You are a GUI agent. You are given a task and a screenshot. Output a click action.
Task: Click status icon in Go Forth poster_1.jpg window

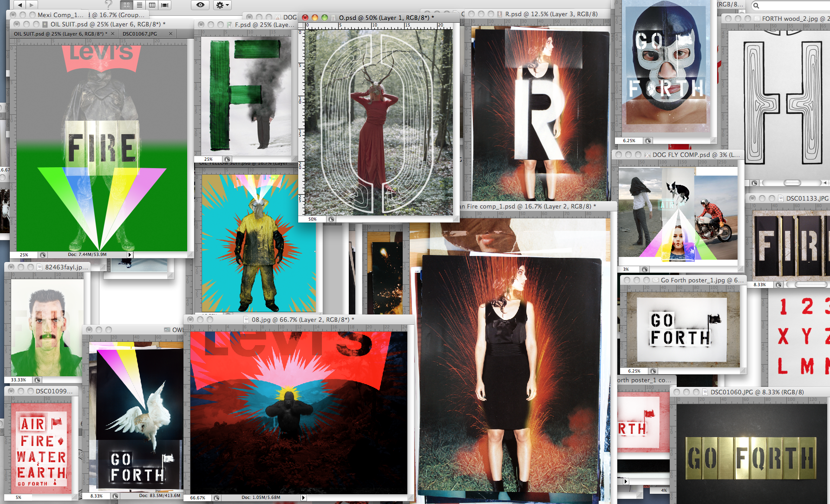pos(653,371)
